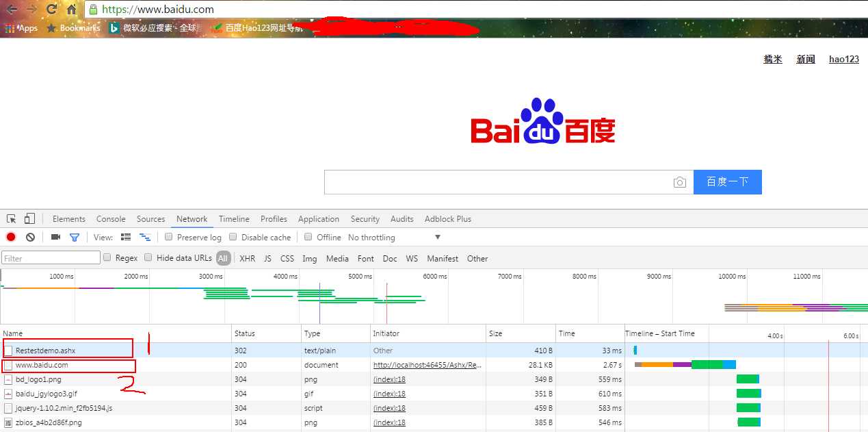Filter requests by XHR type
Viewport: 868px width, 432px height.
(x=248, y=259)
